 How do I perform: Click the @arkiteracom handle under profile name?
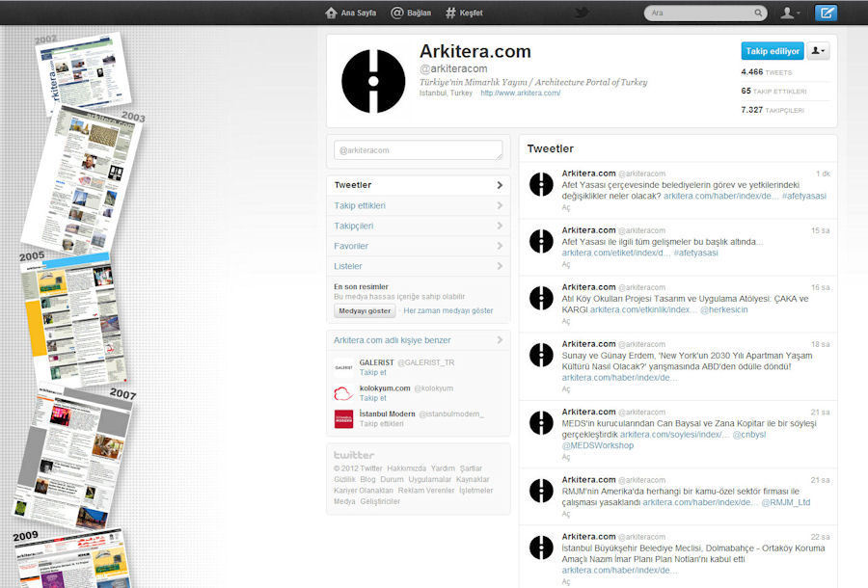453,68
